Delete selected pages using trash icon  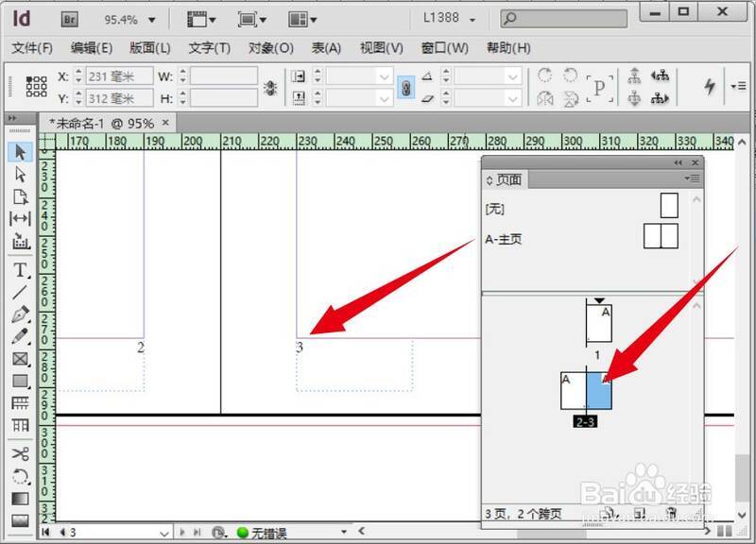672,514
